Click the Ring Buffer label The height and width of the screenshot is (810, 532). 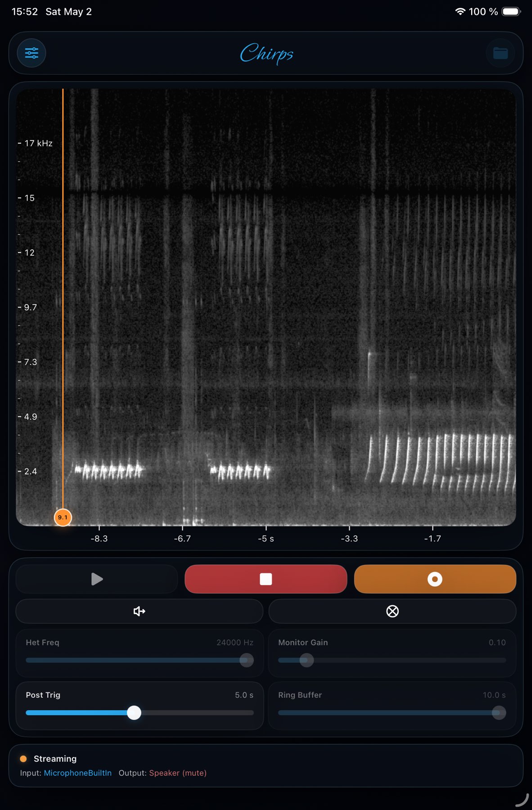point(300,695)
